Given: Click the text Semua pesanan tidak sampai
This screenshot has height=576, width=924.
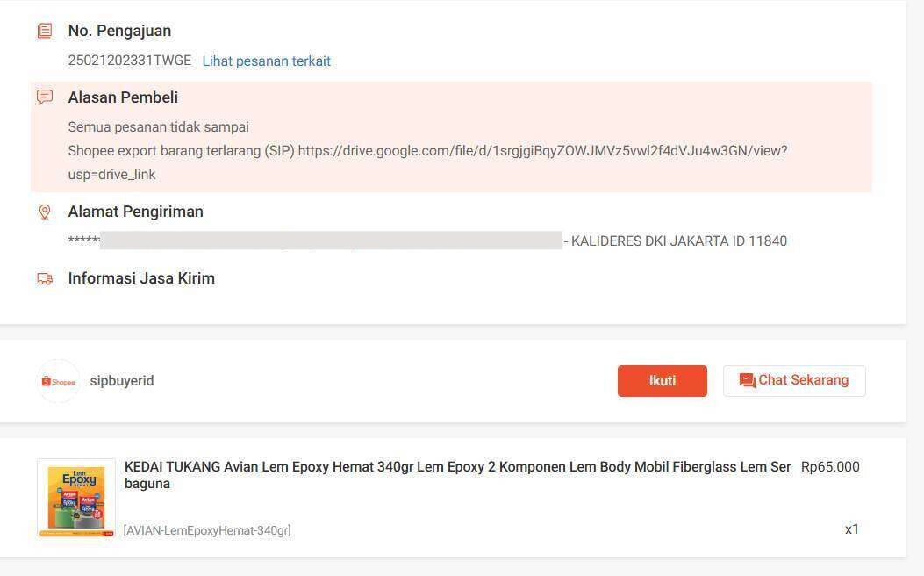Looking at the screenshot, I should tap(159, 126).
